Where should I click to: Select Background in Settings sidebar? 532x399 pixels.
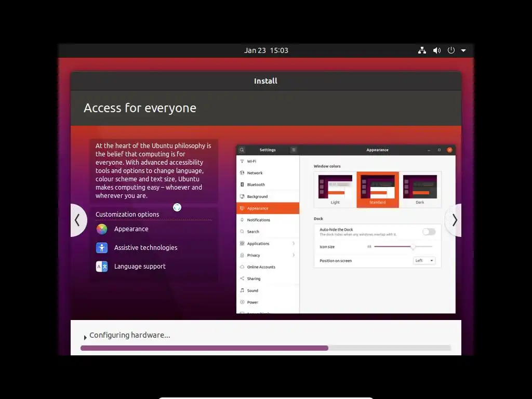pyautogui.click(x=268, y=196)
